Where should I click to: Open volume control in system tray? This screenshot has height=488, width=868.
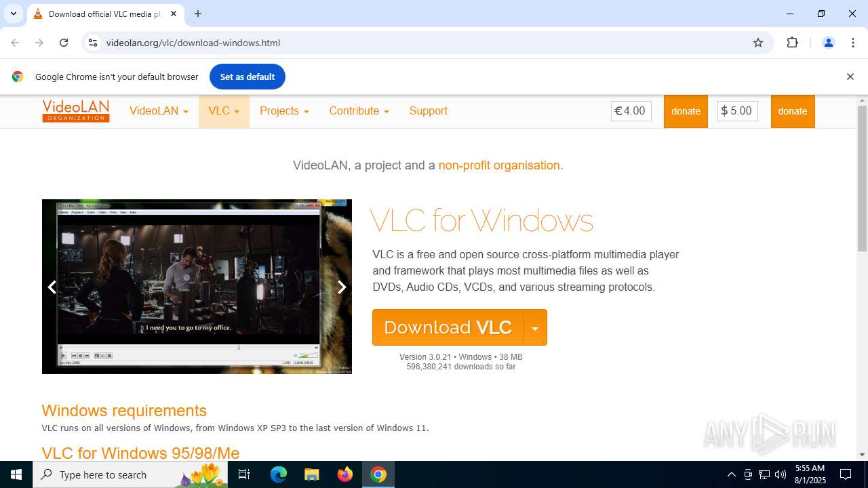click(781, 474)
